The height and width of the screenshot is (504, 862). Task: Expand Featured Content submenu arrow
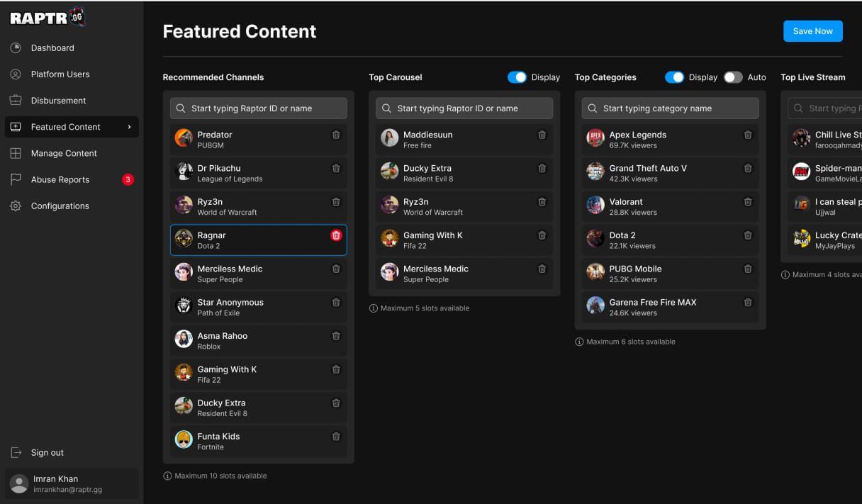(129, 127)
